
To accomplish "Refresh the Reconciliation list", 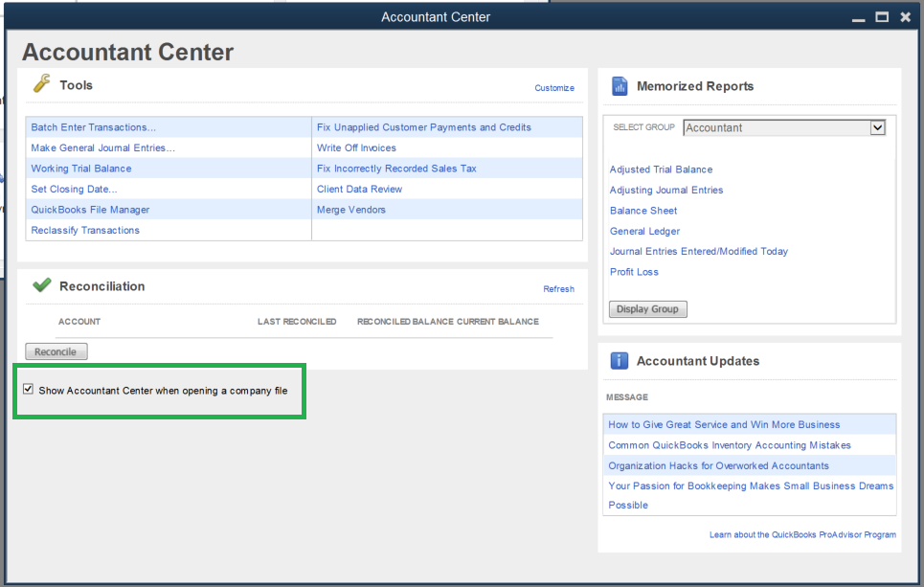I will 558,289.
